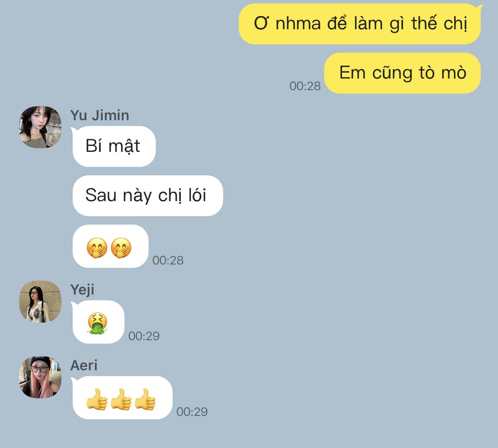Select the 'Ơ nhma để làm gì thế chị' message
The image size is (498, 448).
360,24
